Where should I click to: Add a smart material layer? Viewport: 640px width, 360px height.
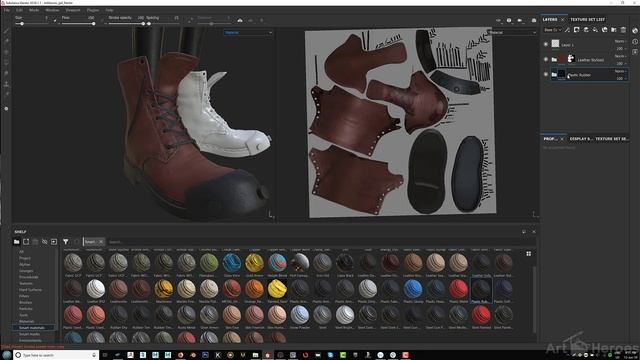click(x=604, y=30)
